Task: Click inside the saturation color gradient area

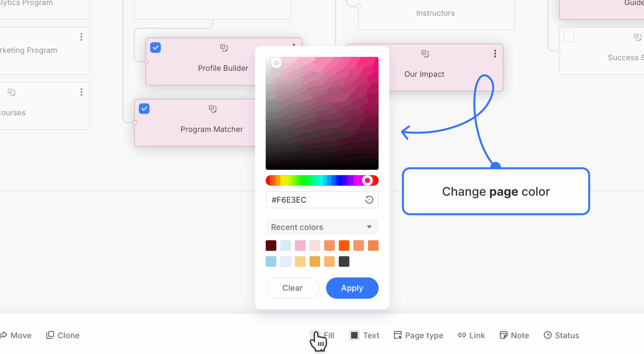Action: pos(322,113)
